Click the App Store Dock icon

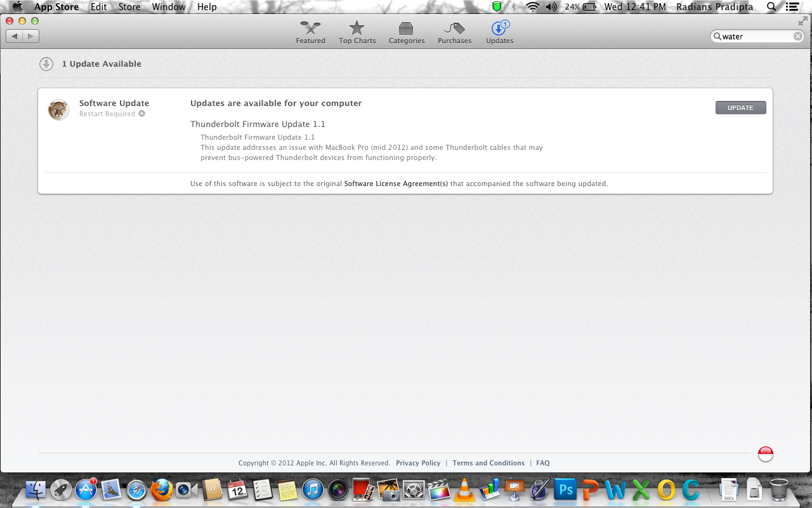[x=86, y=490]
